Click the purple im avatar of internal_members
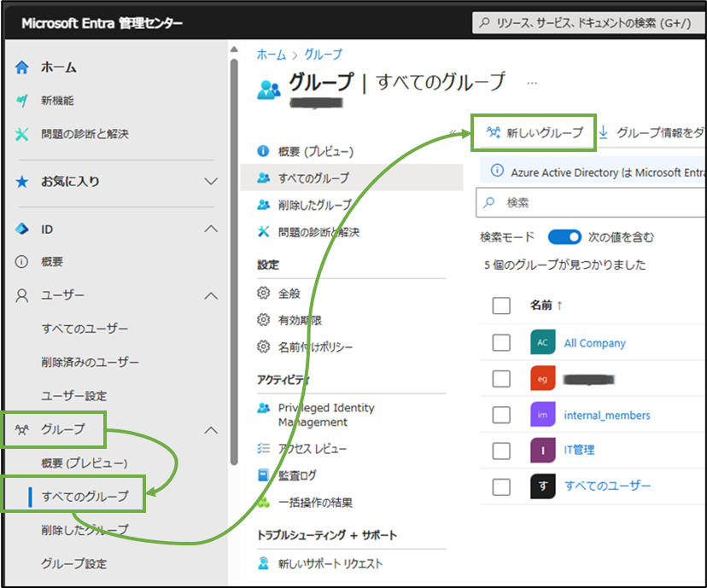Image resolution: width=707 pixels, height=588 pixels. coord(543,415)
